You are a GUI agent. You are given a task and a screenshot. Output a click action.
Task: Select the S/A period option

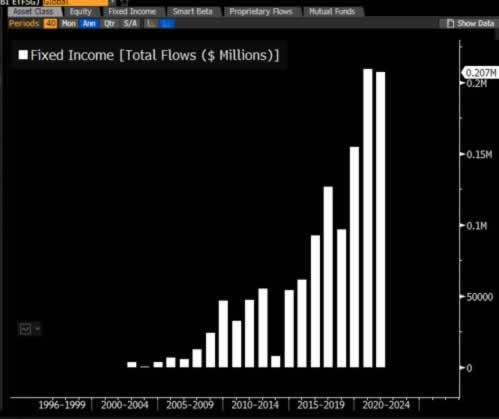(130, 23)
